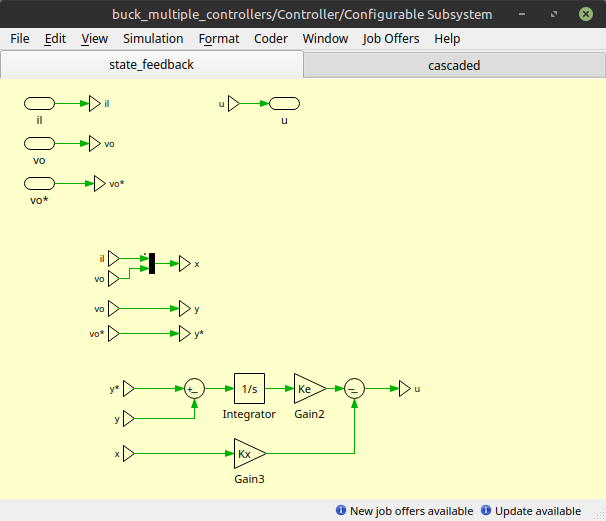Click the label under the u output port
Image resolution: width=606 pixels, height=521 pixels.
coord(284,121)
